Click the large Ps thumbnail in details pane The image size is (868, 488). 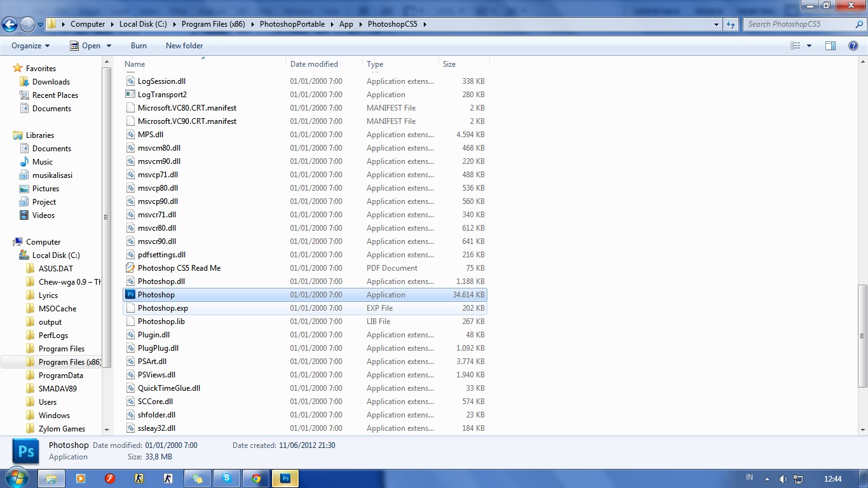point(27,451)
